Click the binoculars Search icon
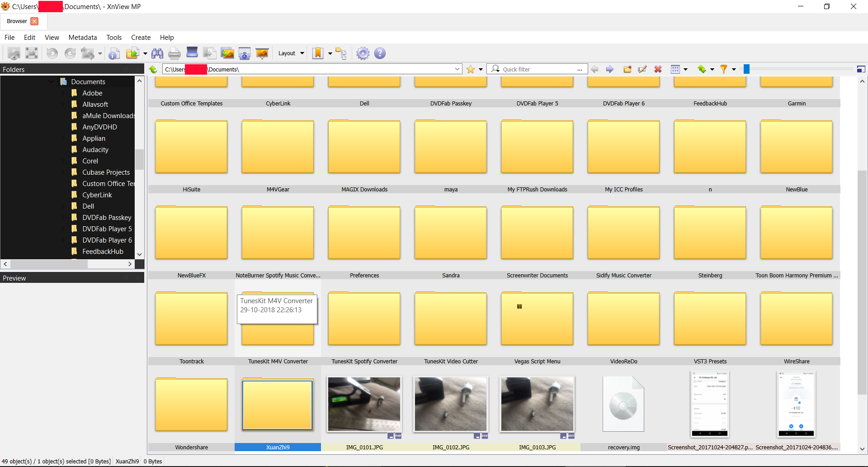Screen dimensions: 868x467 pyautogui.click(x=157, y=53)
